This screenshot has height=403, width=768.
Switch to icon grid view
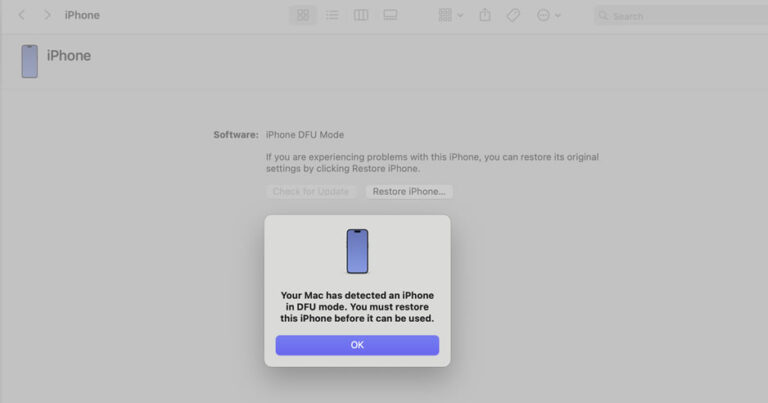point(303,15)
